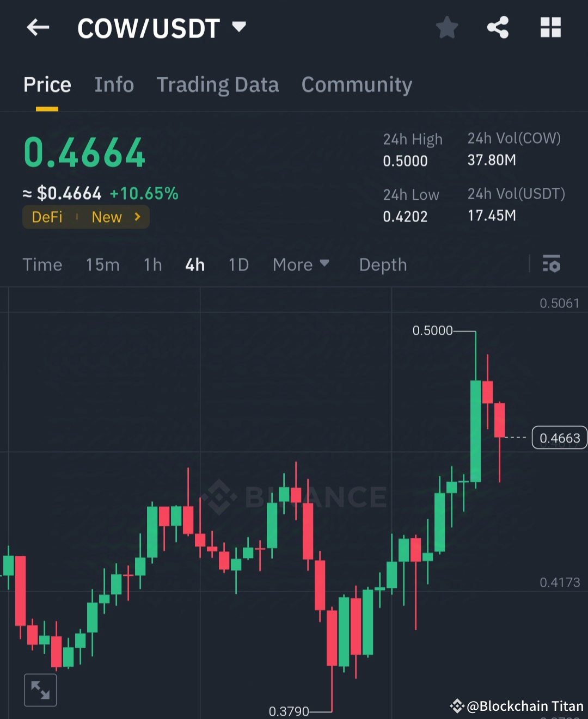Tap the back arrow to exit the chart

tap(37, 27)
